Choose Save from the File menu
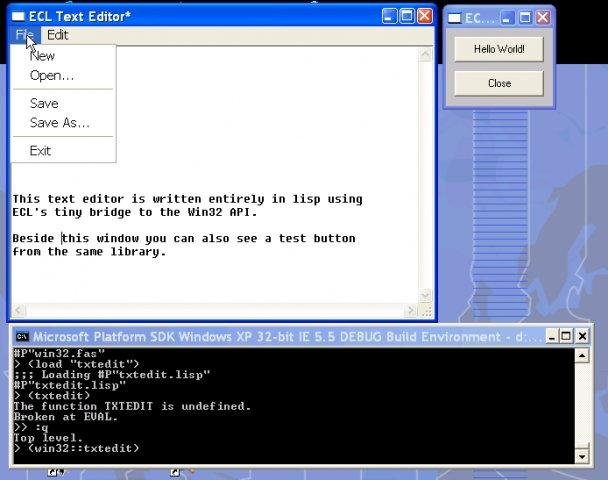This screenshot has height=480, width=608. pos(44,103)
